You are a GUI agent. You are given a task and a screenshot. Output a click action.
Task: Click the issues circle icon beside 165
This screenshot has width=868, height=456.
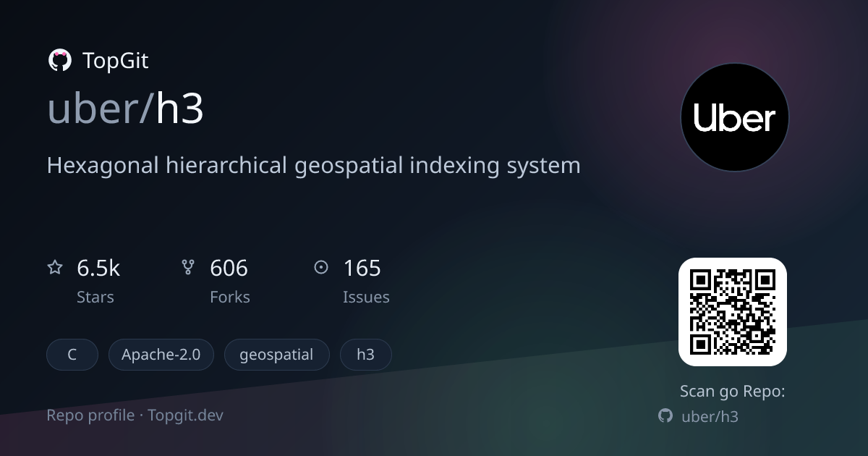tap(321, 268)
